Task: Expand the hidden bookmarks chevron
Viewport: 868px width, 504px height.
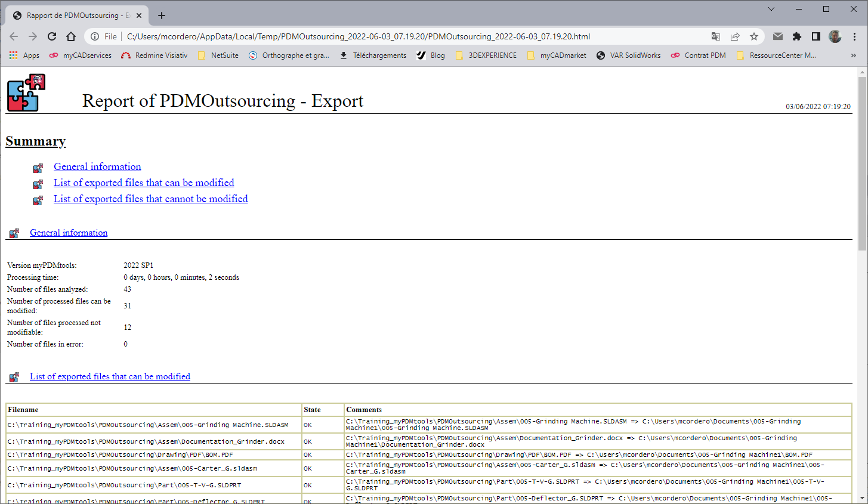Action: coord(853,55)
